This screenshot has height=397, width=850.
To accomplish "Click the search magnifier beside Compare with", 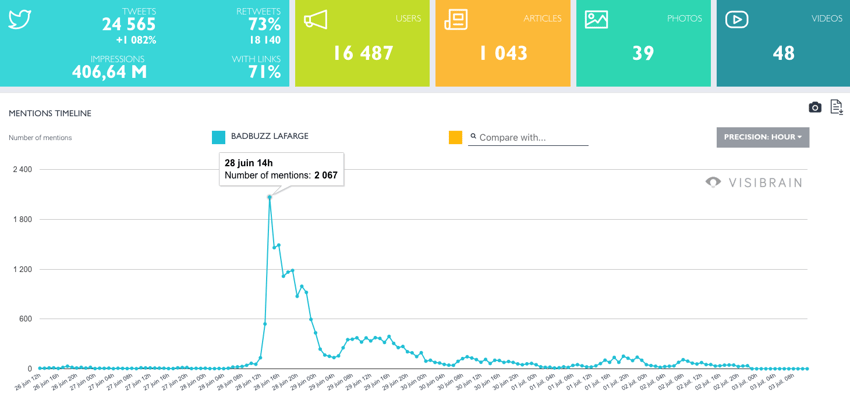I will point(473,137).
